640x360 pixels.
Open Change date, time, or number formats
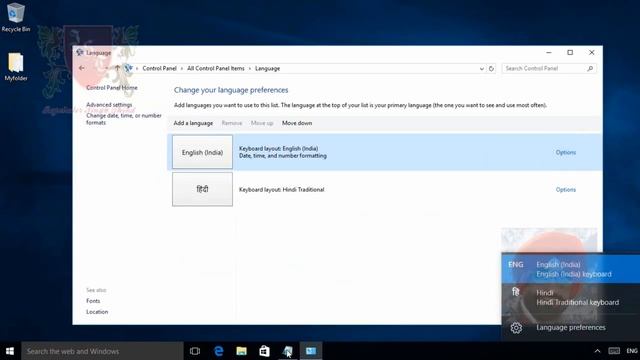click(x=124, y=119)
